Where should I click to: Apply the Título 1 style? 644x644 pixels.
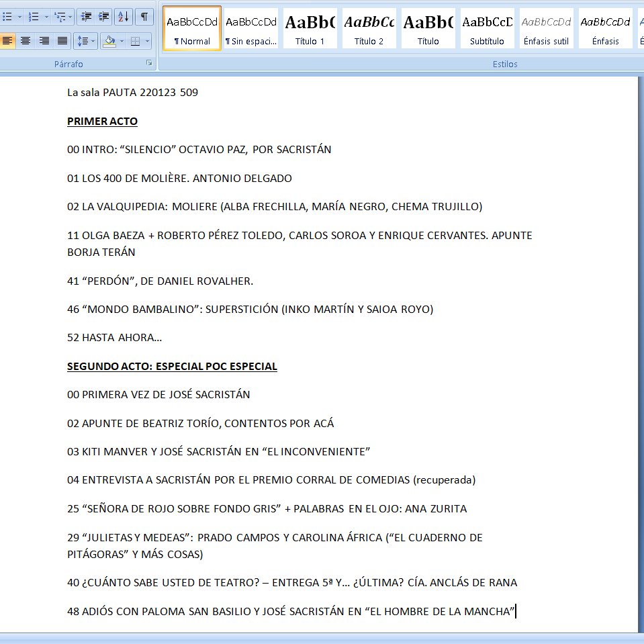[310, 29]
